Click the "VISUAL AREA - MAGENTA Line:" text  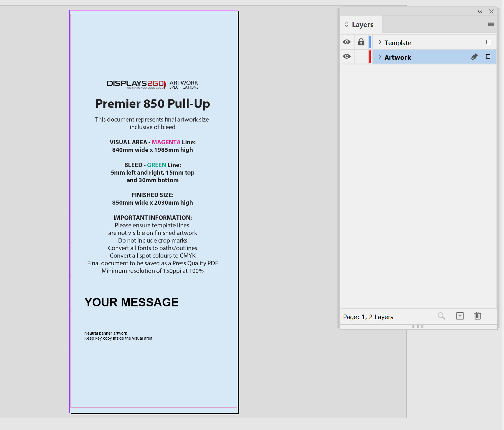[x=153, y=142]
